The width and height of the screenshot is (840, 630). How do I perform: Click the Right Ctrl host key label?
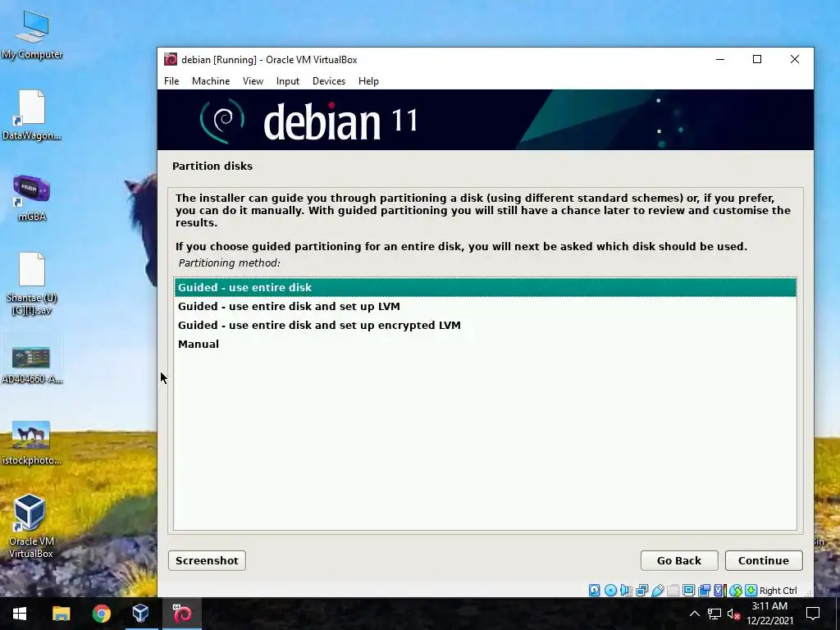[x=778, y=591]
